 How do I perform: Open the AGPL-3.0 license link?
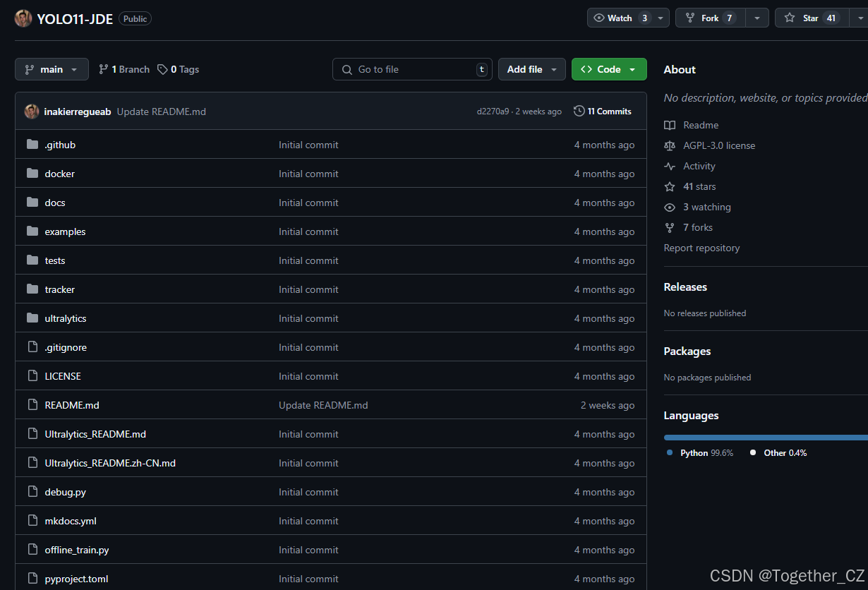(x=719, y=145)
